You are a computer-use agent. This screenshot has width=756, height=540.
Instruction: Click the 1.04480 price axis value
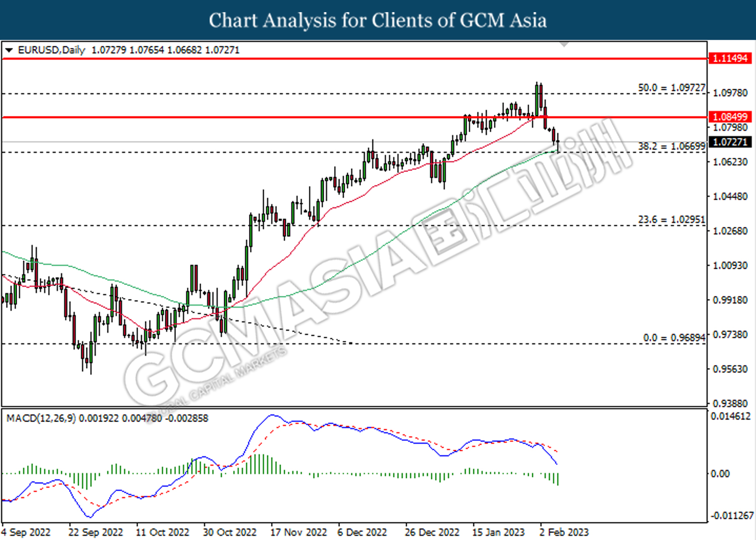pos(730,196)
